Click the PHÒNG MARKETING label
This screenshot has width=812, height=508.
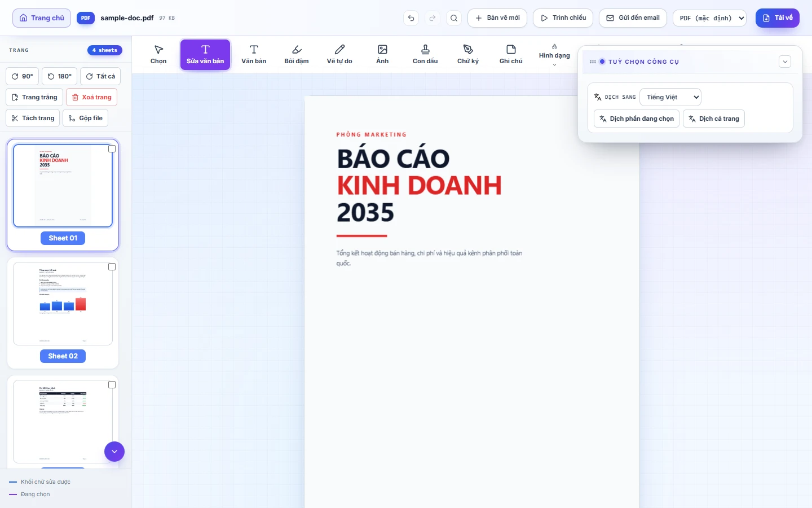tap(372, 134)
